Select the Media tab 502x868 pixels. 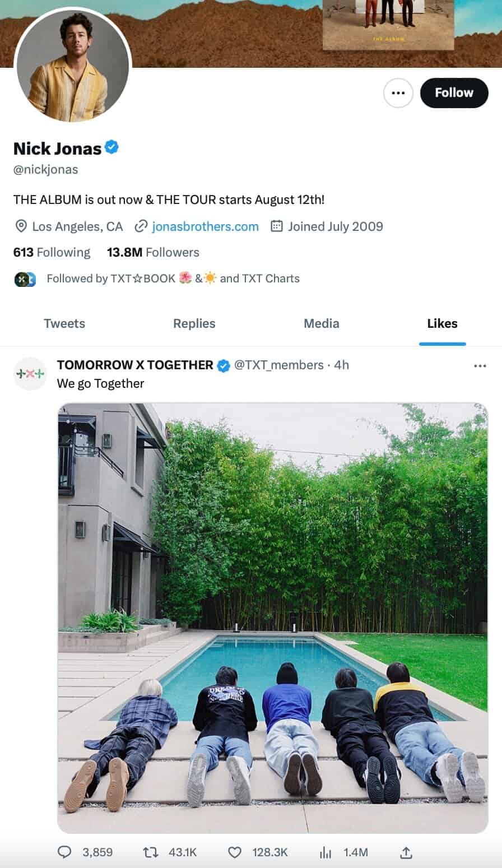[321, 323]
